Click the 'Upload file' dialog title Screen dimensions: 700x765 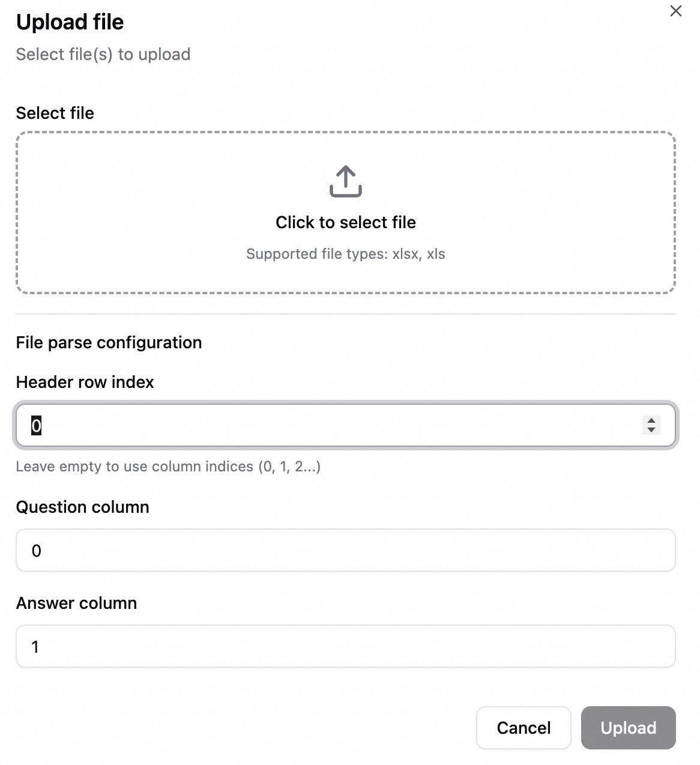pyautogui.click(x=70, y=22)
